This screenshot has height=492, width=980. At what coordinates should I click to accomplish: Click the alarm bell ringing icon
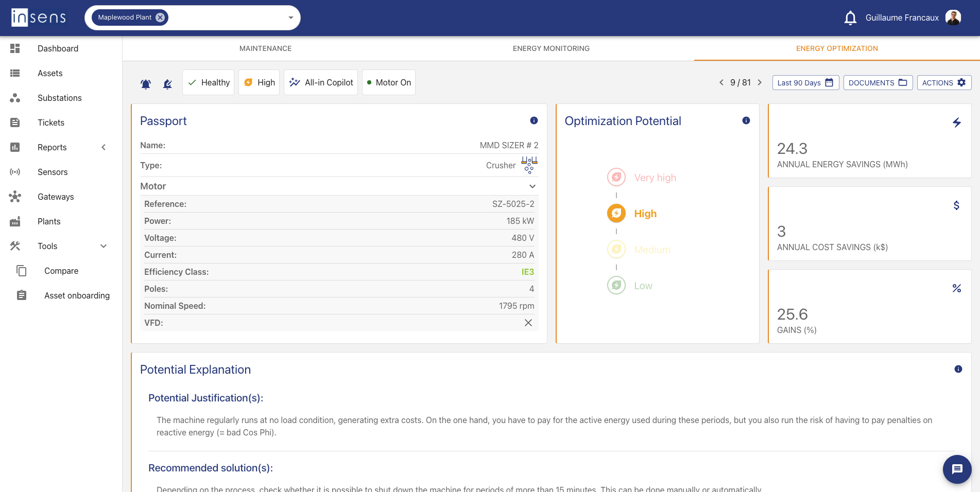click(146, 84)
